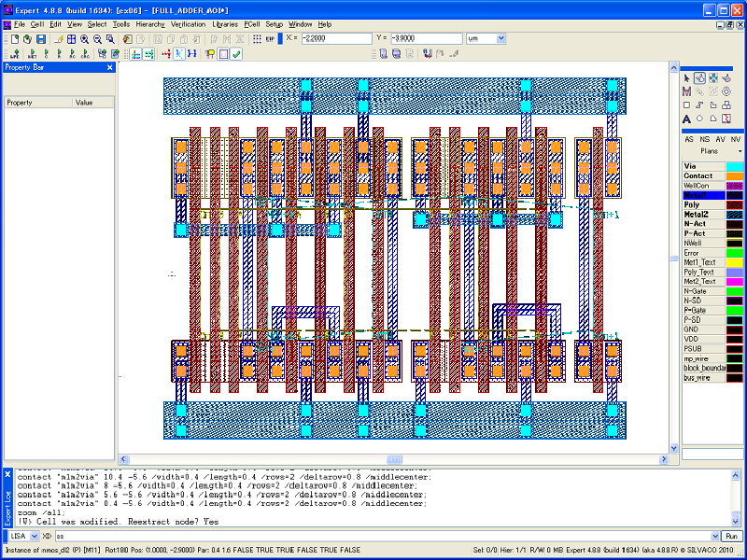Click the new file icon

pos(13,39)
